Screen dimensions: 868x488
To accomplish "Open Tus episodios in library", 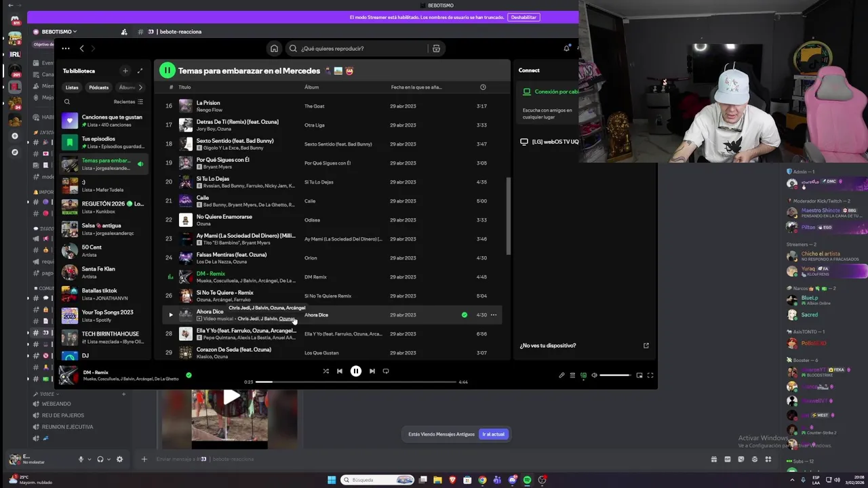I will [x=103, y=142].
